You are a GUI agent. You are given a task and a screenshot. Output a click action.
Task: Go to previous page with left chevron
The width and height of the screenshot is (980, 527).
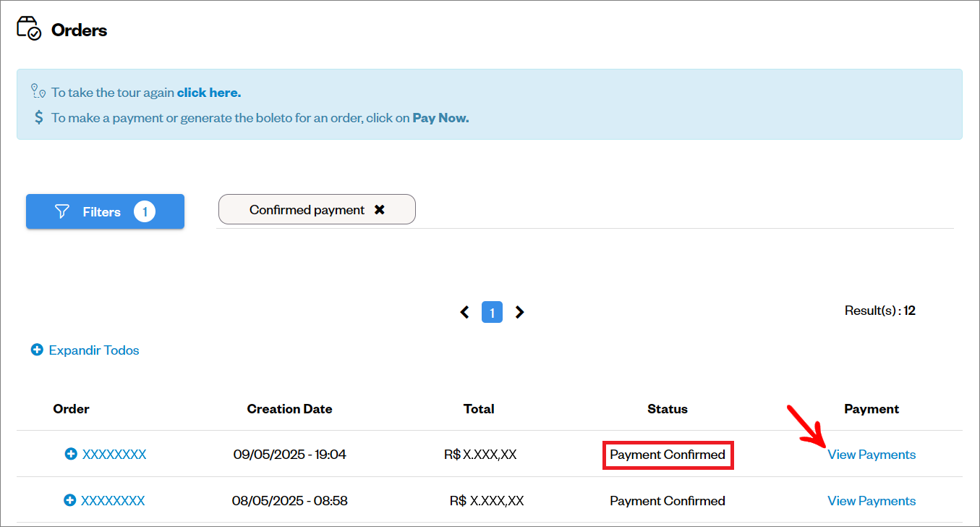click(464, 312)
